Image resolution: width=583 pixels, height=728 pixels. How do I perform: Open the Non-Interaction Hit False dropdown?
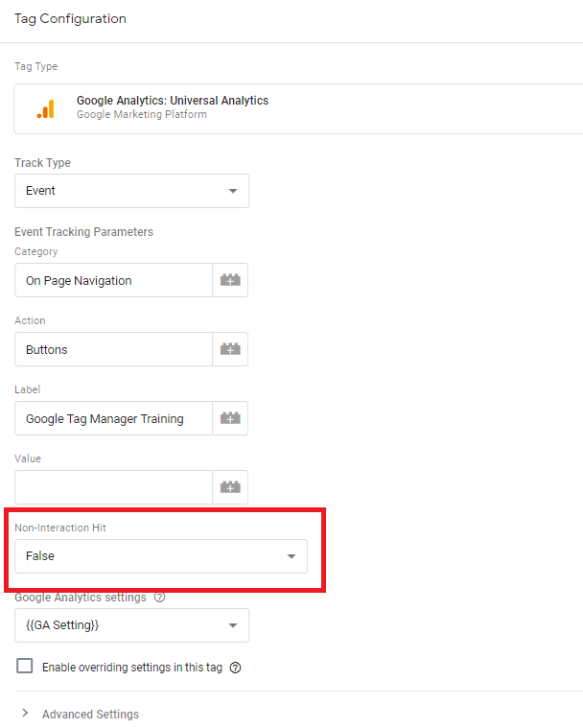point(161,556)
